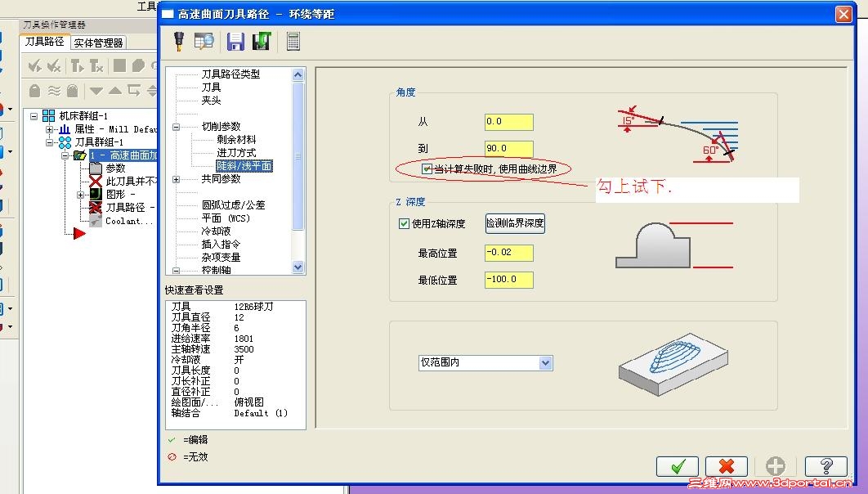Toggle 使用Z轴深度 checkbox

tap(404, 224)
